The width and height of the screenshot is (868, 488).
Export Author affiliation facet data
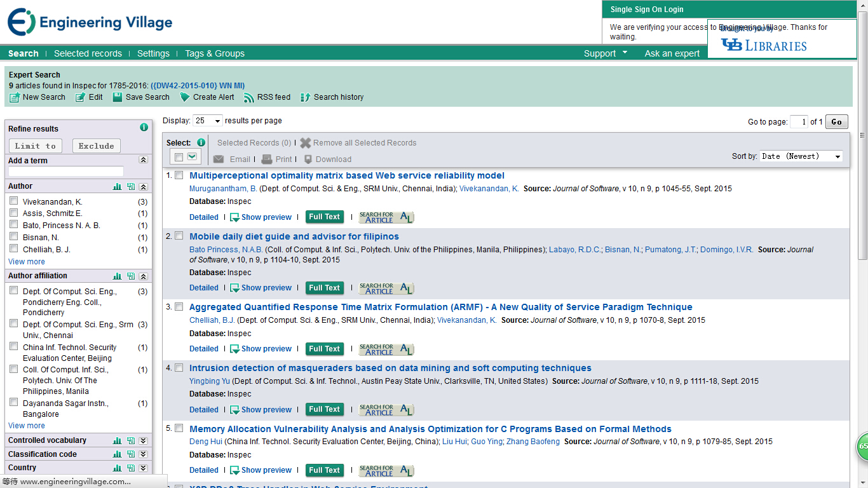[131, 276]
